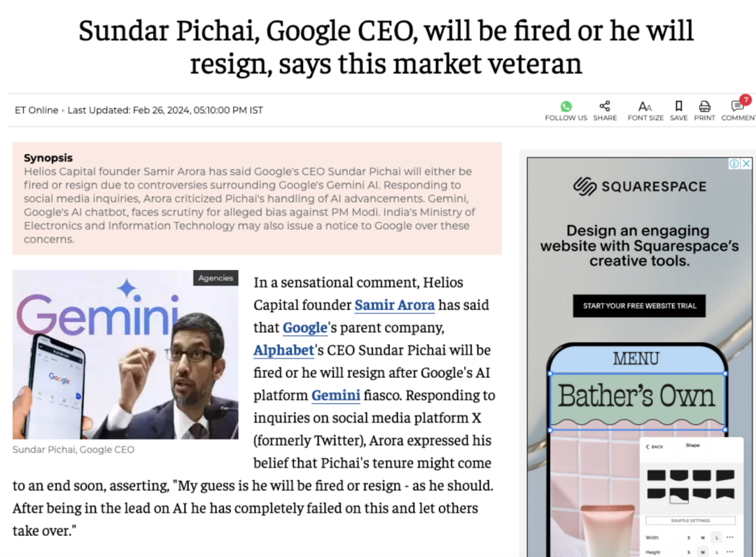Open the Alphabet link
Screen dimensions: 756x557
284,351
